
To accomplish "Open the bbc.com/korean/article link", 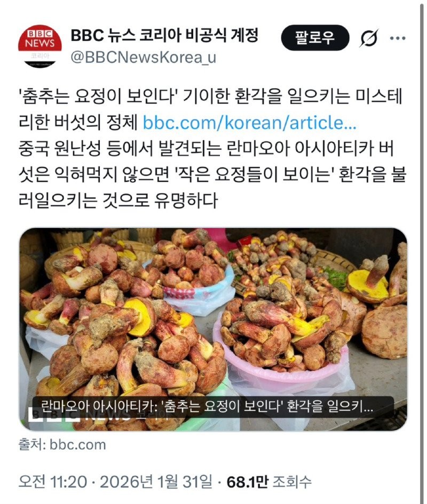I will coord(249,123).
